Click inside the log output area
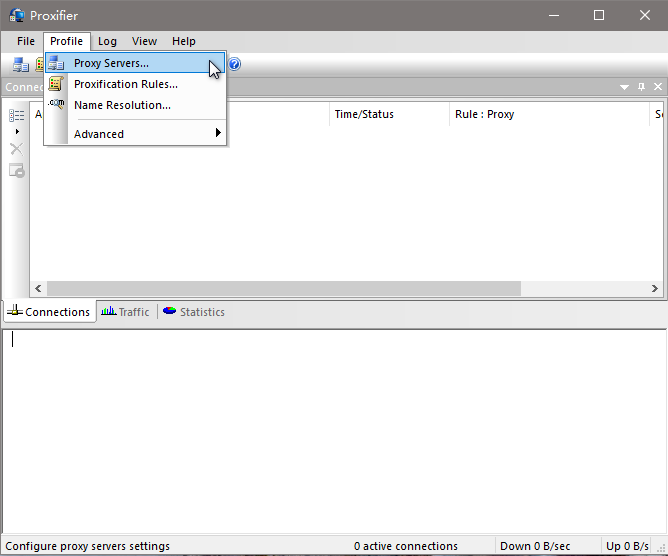668x556 pixels. pyautogui.click(x=334, y=430)
